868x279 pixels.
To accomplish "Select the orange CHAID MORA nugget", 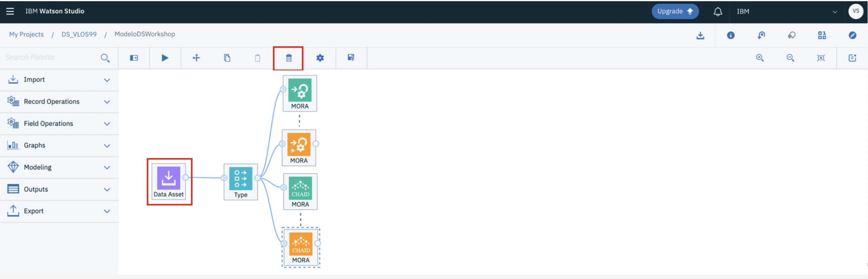I will [301, 247].
